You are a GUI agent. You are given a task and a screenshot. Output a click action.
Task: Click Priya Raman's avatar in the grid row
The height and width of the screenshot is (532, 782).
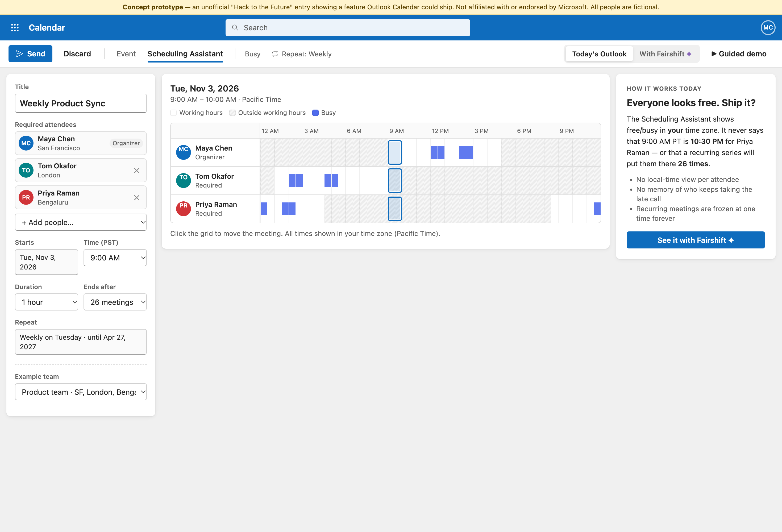tap(183, 209)
